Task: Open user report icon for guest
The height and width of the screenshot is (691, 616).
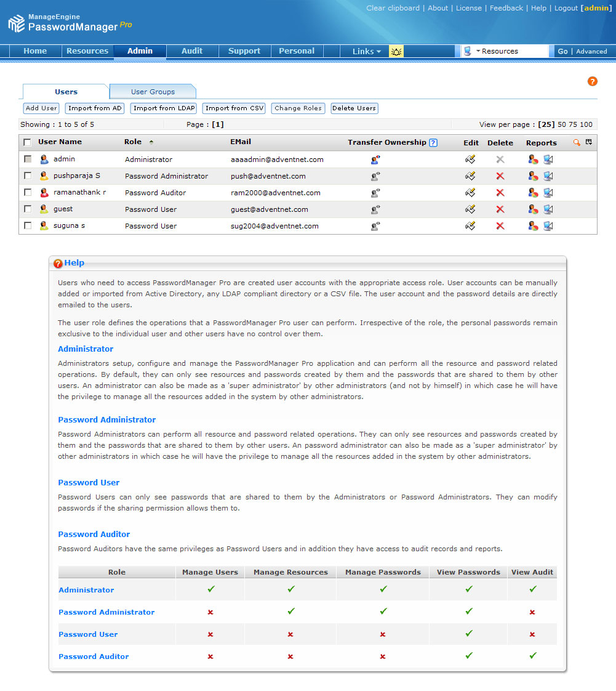Action: (533, 209)
